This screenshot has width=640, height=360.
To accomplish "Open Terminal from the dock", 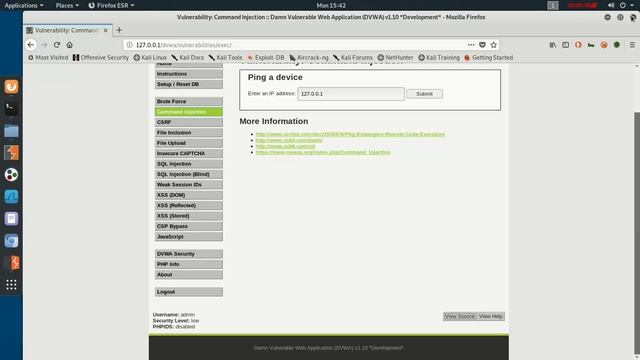I will click(11, 109).
